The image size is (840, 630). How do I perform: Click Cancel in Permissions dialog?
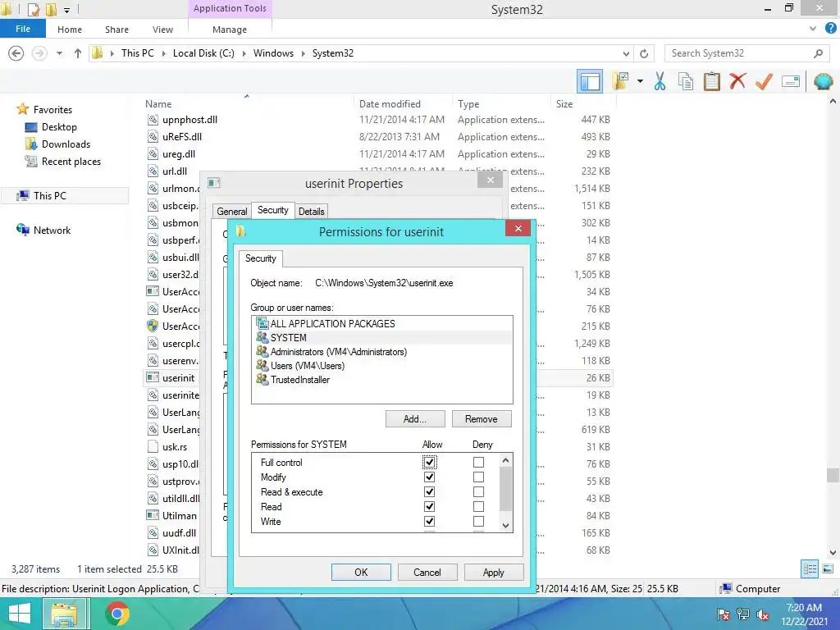click(427, 572)
